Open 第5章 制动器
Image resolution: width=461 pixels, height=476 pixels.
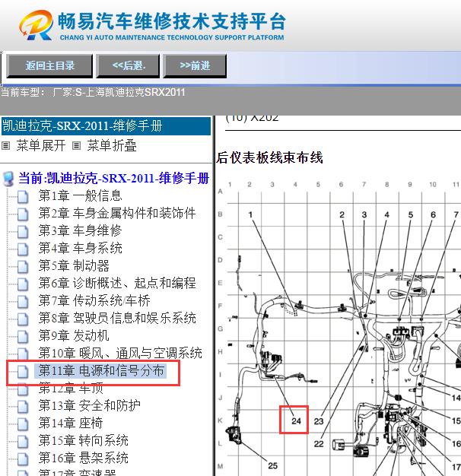[x=74, y=265]
